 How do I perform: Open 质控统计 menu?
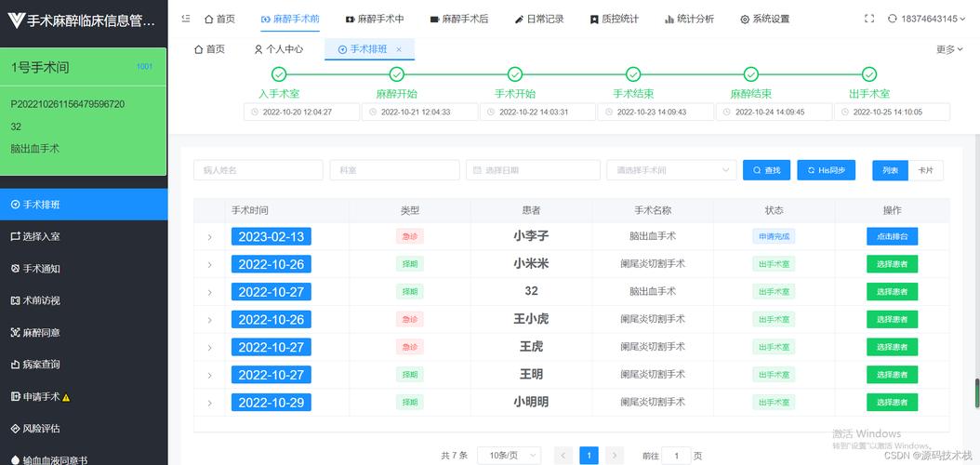pos(615,19)
